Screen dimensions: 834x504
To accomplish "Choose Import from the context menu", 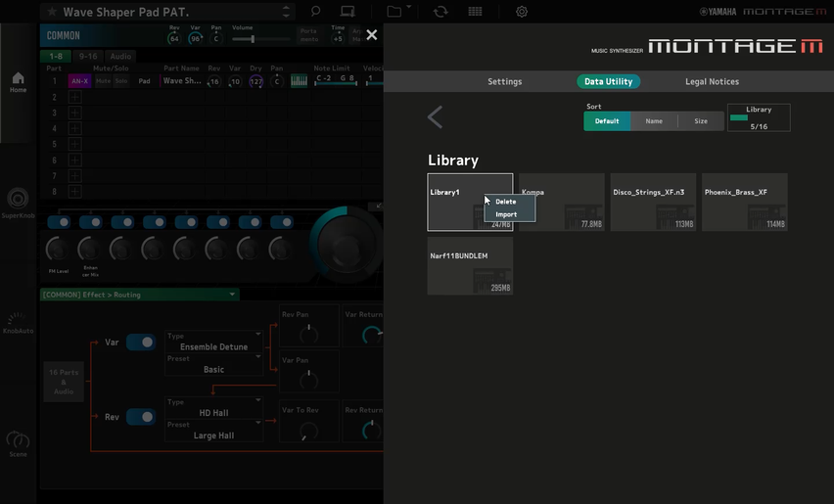I will pos(506,214).
